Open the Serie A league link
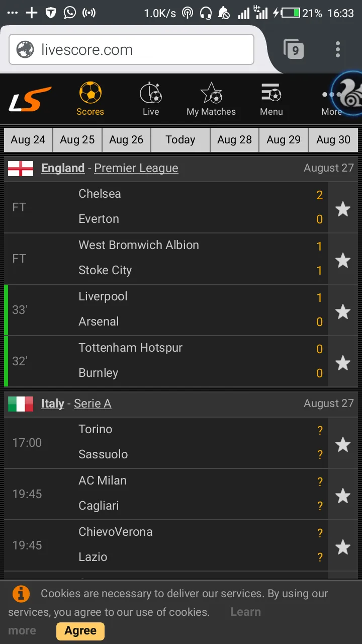 coord(93,404)
